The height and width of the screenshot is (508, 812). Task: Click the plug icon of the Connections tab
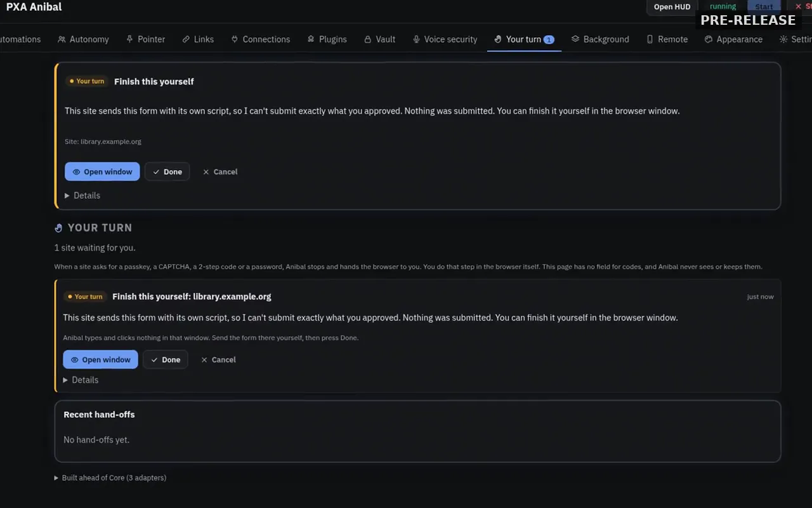tap(235, 39)
